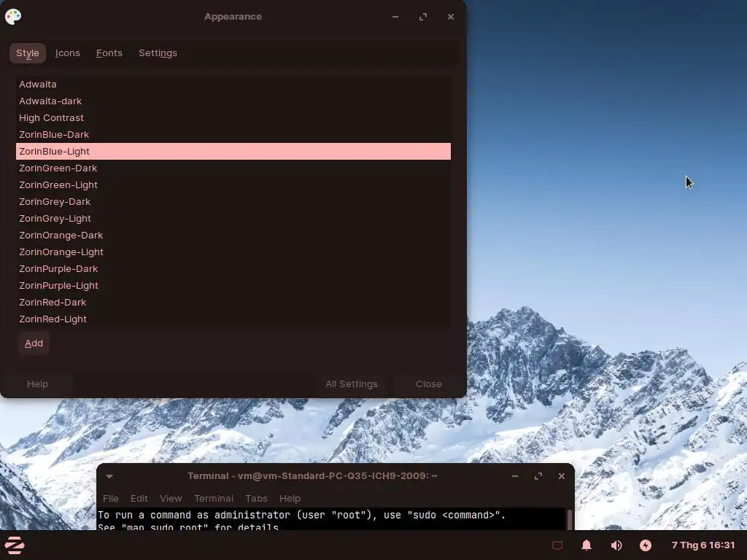Image resolution: width=747 pixels, height=560 pixels.
Task: Click the volume speaker icon in panel
Action: 616,545
